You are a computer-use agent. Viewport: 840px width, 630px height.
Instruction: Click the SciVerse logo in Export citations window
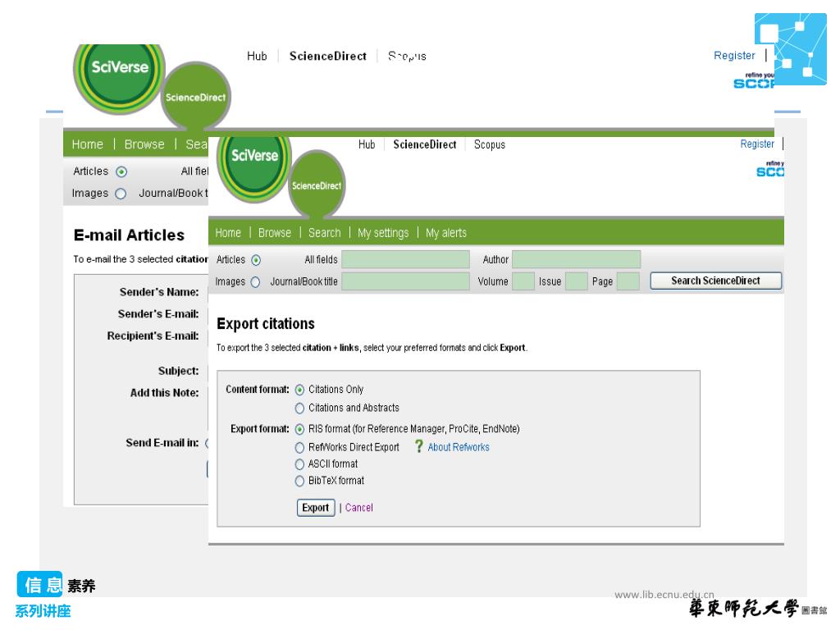click(x=254, y=167)
